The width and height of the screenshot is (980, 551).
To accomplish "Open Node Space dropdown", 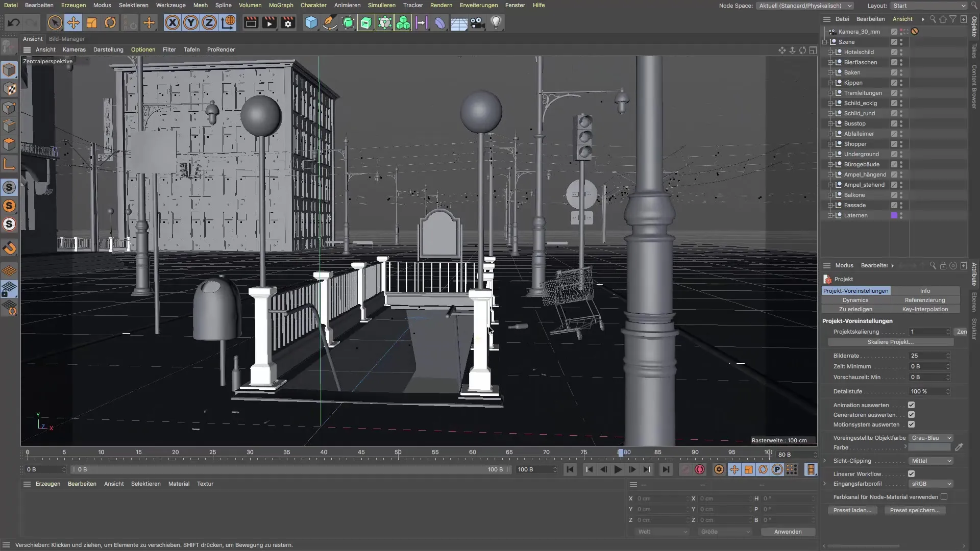I will coord(805,6).
